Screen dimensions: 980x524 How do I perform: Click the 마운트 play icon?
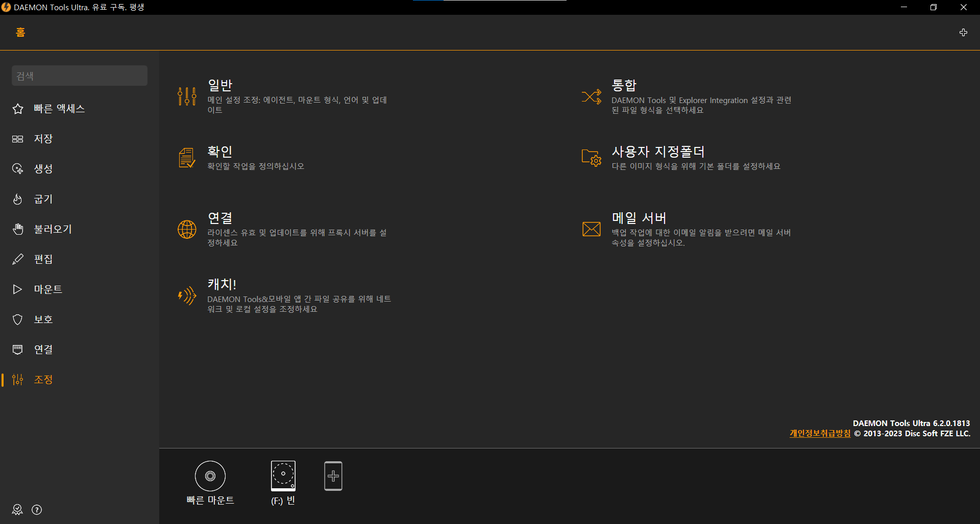(18, 289)
